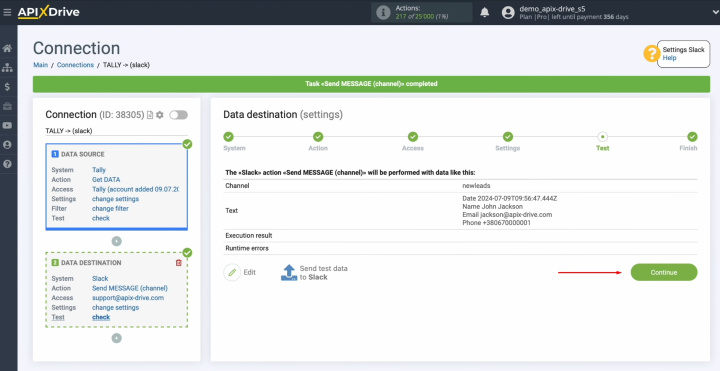Click the DATA SOURCE block header
Screen dimensions: 720x371
[83, 154]
